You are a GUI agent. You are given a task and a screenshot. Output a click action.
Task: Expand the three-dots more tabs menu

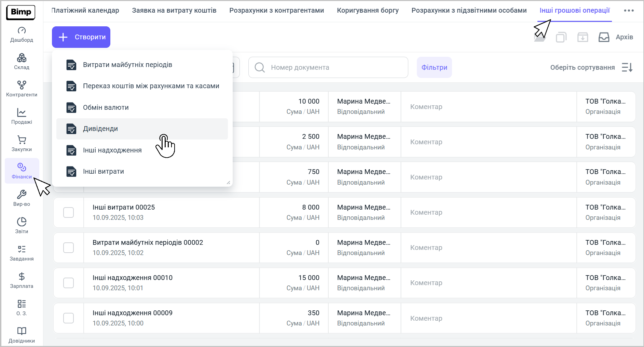629,11
